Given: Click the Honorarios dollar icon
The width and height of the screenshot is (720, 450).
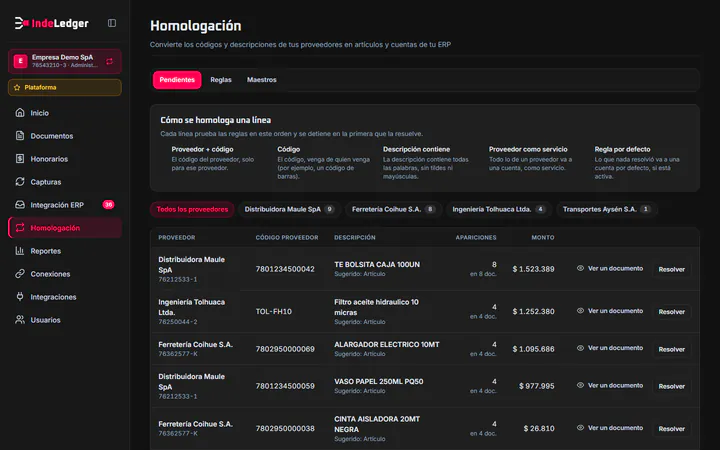Looking at the screenshot, I should coord(20,158).
